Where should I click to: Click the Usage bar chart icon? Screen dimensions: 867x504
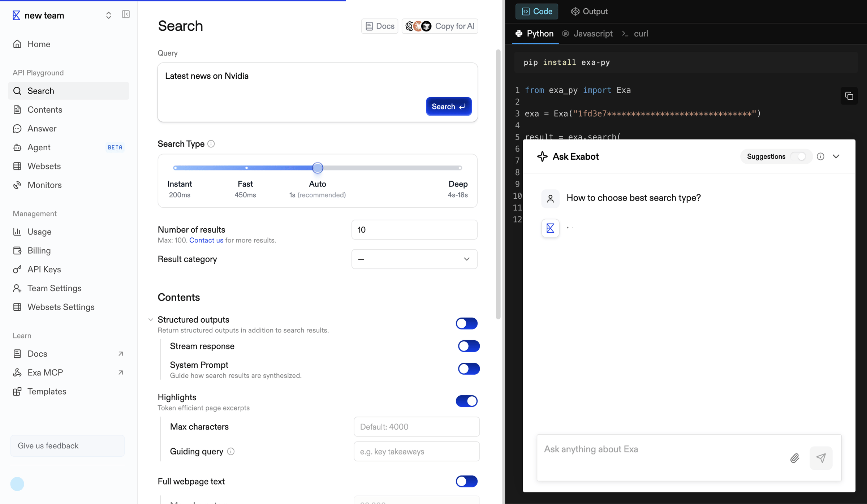17,232
